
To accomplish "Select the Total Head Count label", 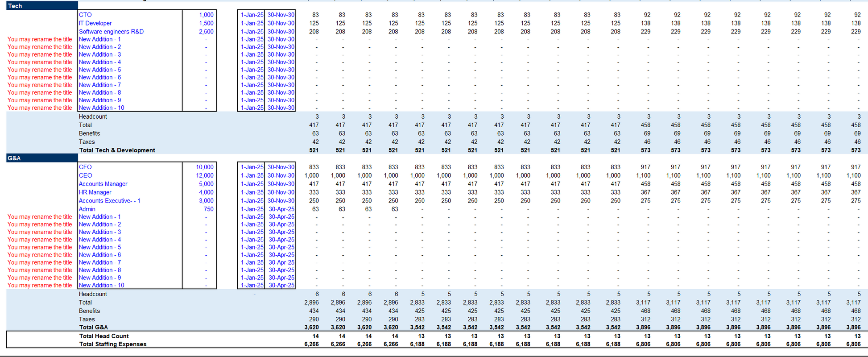I will (103, 336).
